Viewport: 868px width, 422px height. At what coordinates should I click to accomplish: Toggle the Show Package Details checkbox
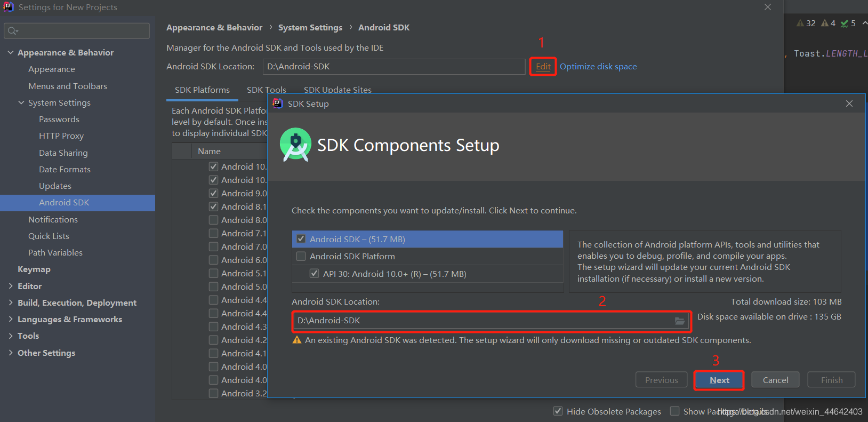(x=675, y=411)
